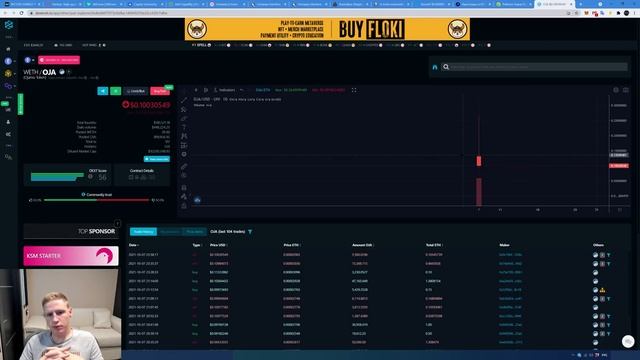
Task: Click the browser address bar
Action: [x=298, y=13]
